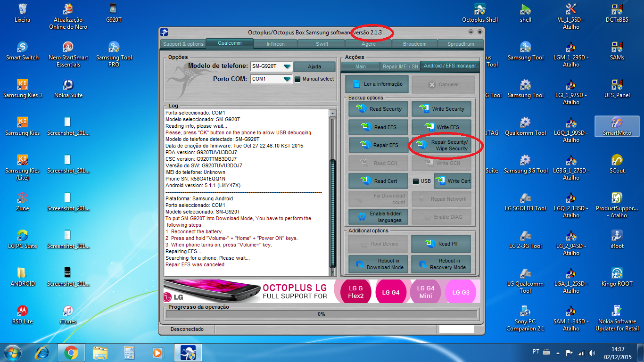
Task: Open LG SGOLD3 Tool desktop icon
Action: click(x=525, y=202)
